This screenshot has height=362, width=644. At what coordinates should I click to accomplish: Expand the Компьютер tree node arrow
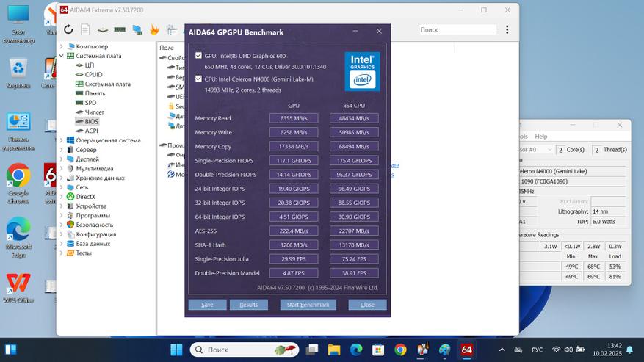click(x=62, y=46)
